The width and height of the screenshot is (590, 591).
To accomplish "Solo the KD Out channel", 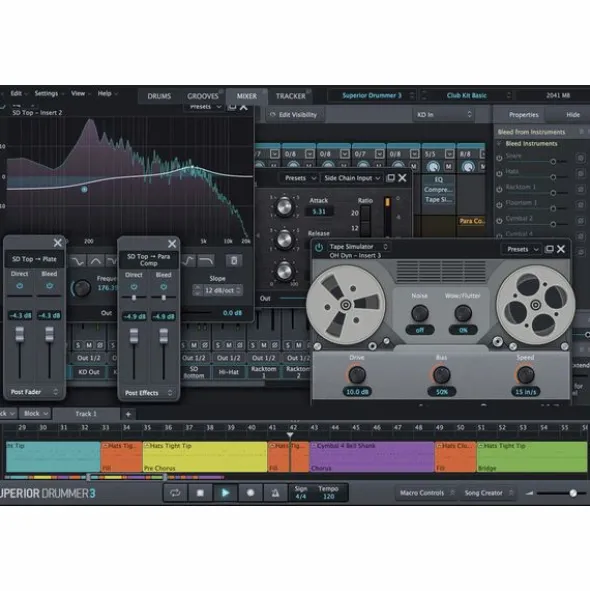I will 78,345.
